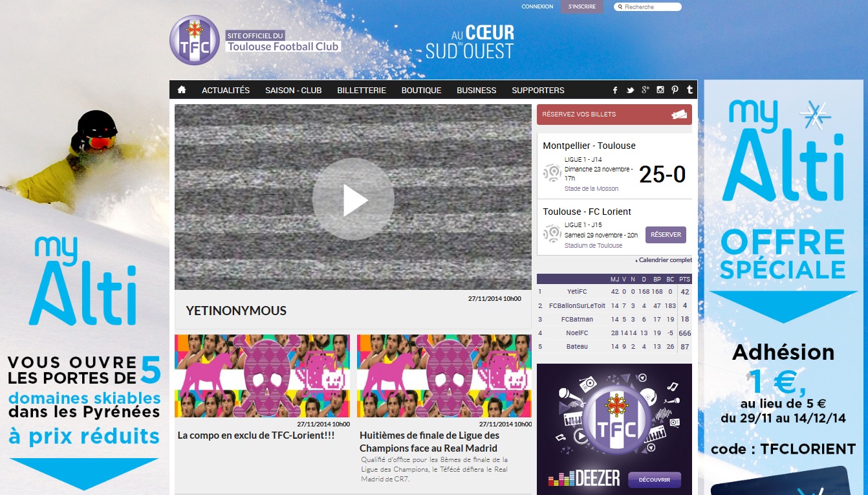Click Stadium de Toulouse link
Screen dimensions: 868x495
click(x=593, y=246)
